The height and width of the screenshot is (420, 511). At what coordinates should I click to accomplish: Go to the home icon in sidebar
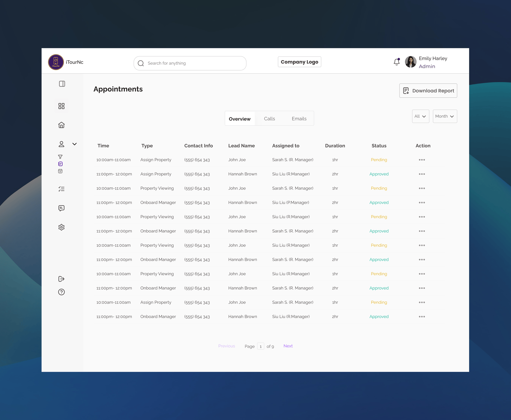[61, 125]
